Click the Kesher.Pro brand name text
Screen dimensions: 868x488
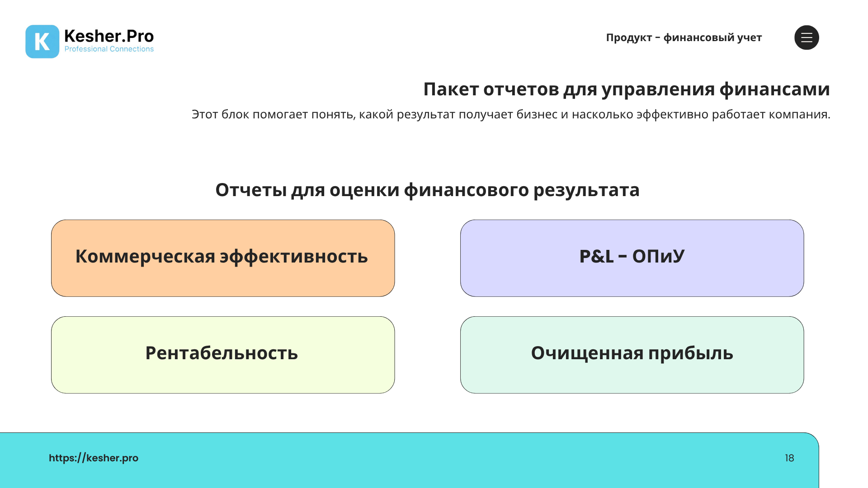(109, 36)
